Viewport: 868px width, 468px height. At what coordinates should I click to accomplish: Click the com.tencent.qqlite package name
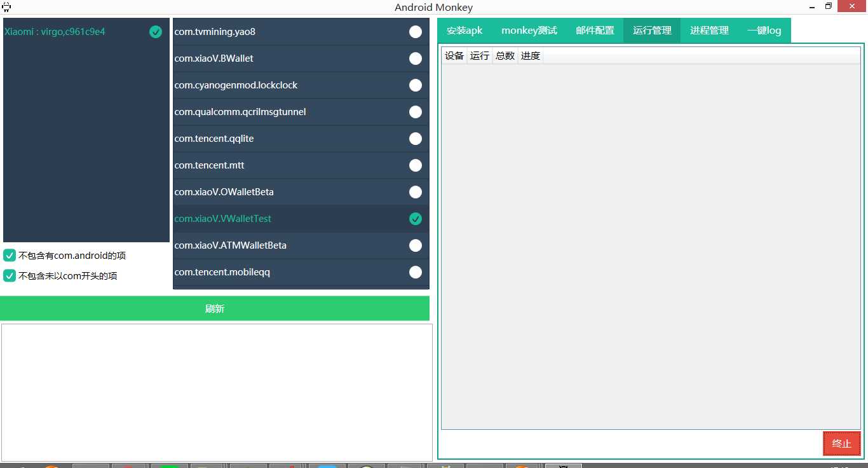(x=214, y=139)
